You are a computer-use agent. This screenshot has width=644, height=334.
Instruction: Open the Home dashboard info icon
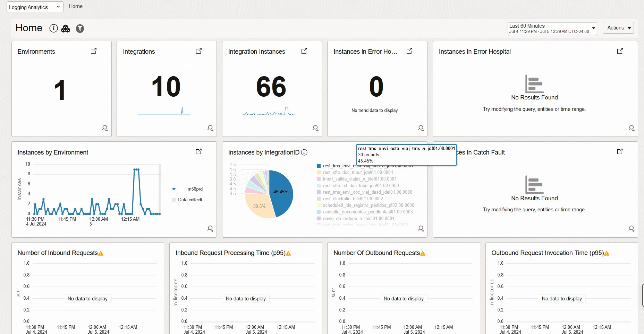[x=53, y=28]
